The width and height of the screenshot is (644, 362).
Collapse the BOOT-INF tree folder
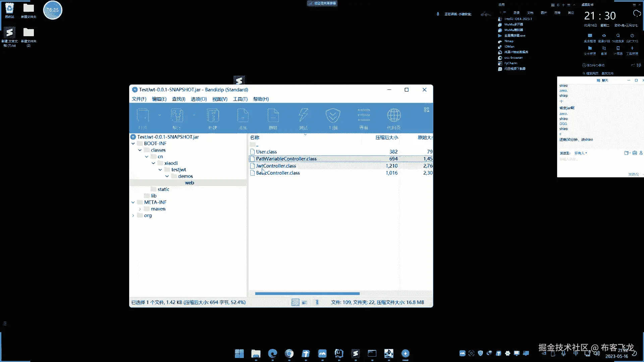click(133, 143)
